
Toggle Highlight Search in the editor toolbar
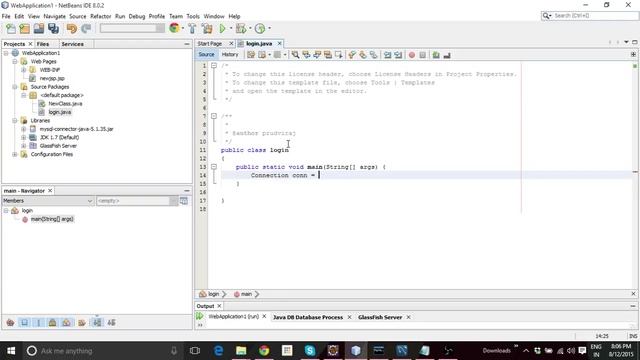click(328, 55)
